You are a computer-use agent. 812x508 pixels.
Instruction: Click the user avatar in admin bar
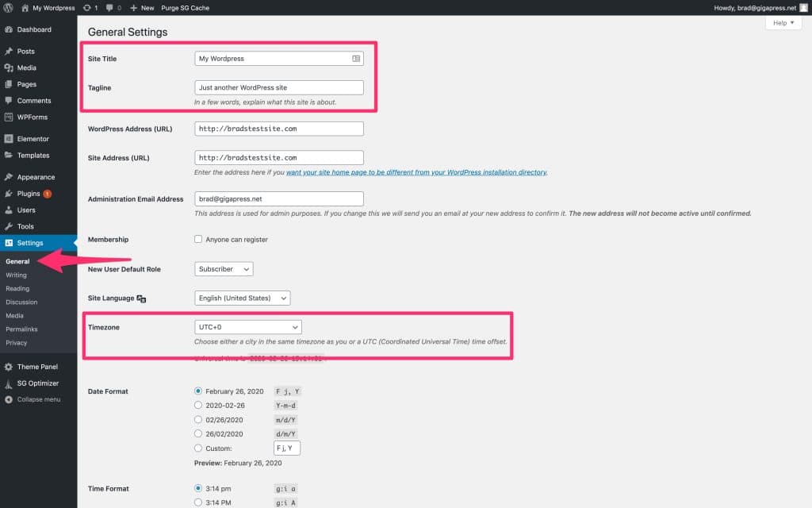pyautogui.click(x=804, y=8)
